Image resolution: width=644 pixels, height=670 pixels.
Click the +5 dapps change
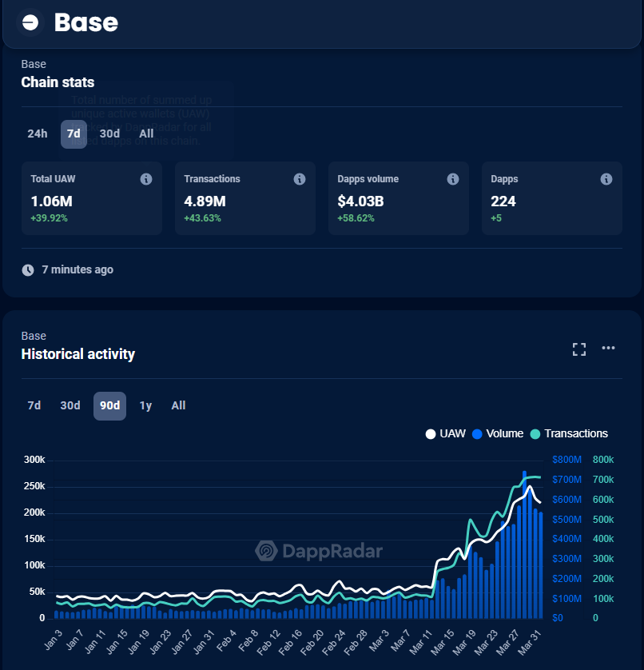click(x=496, y=218)
